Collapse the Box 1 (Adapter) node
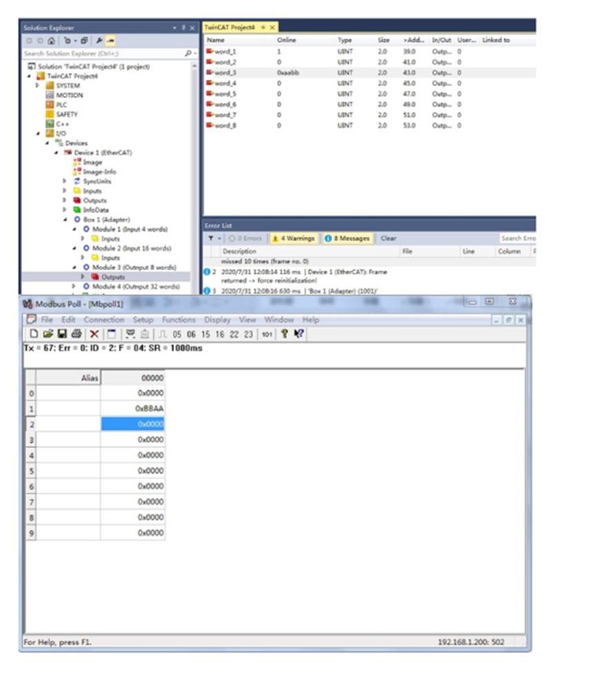The image size is (591, 700). [65, 220]
